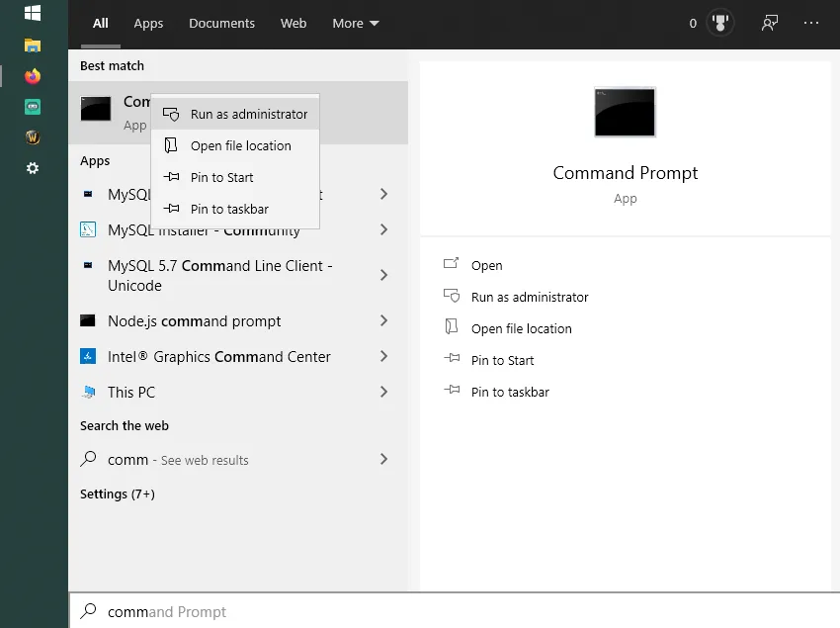Viewport: 840px width, 628px height.
Task: Click the rewards trophy badge icon
Action: [x=720, y=23]
